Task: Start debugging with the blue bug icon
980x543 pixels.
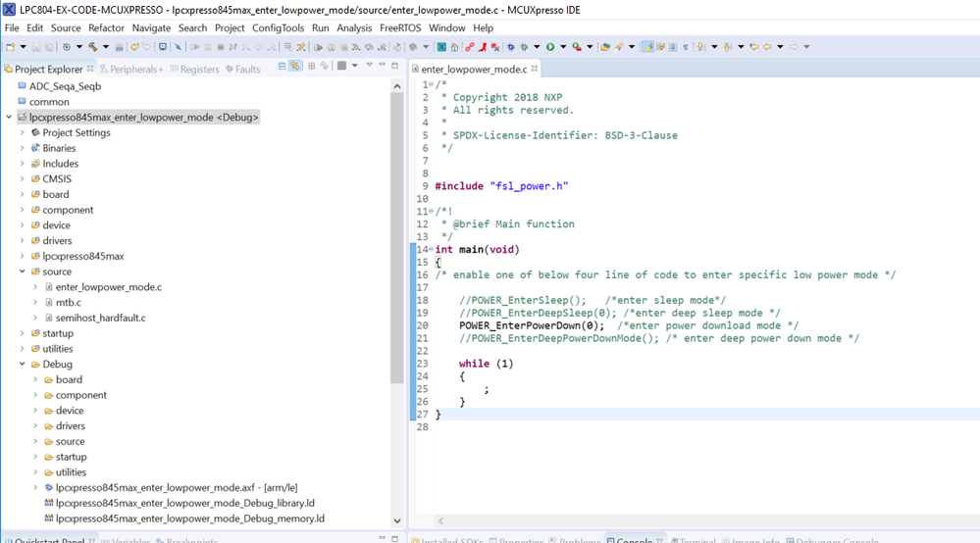Action: [x=511, y=47]
